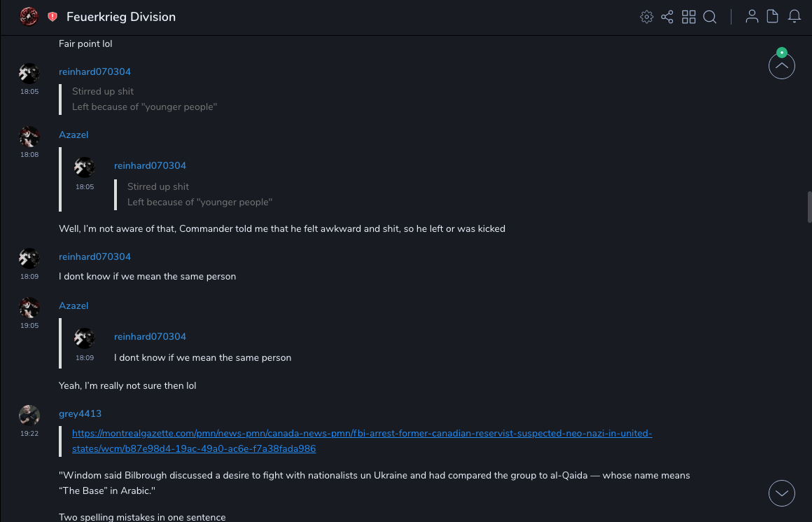Jump down with the circled down chevron
812x522 pixels.
click(x=781, y=493)
